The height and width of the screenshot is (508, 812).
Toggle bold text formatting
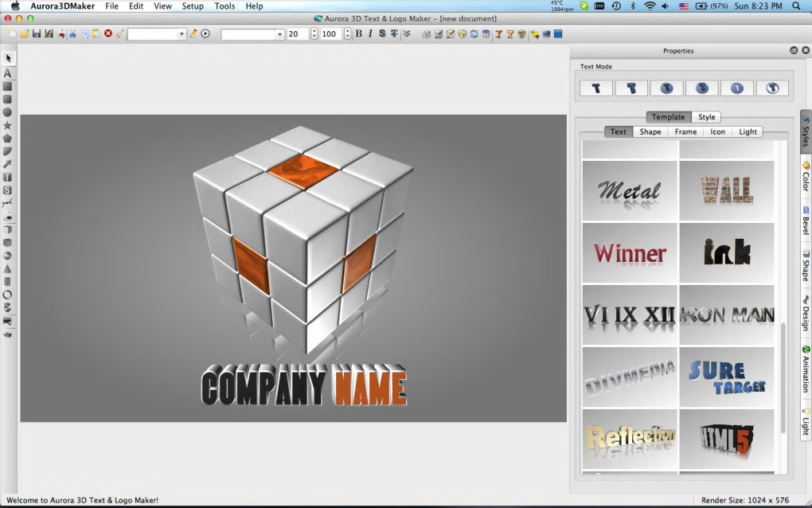click(x=359, y=33)
